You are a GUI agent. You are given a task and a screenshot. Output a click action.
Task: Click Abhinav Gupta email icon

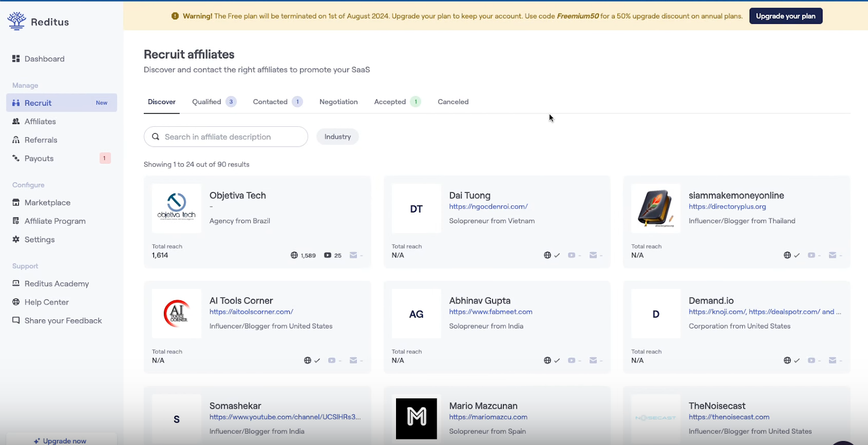pos(593,360)
